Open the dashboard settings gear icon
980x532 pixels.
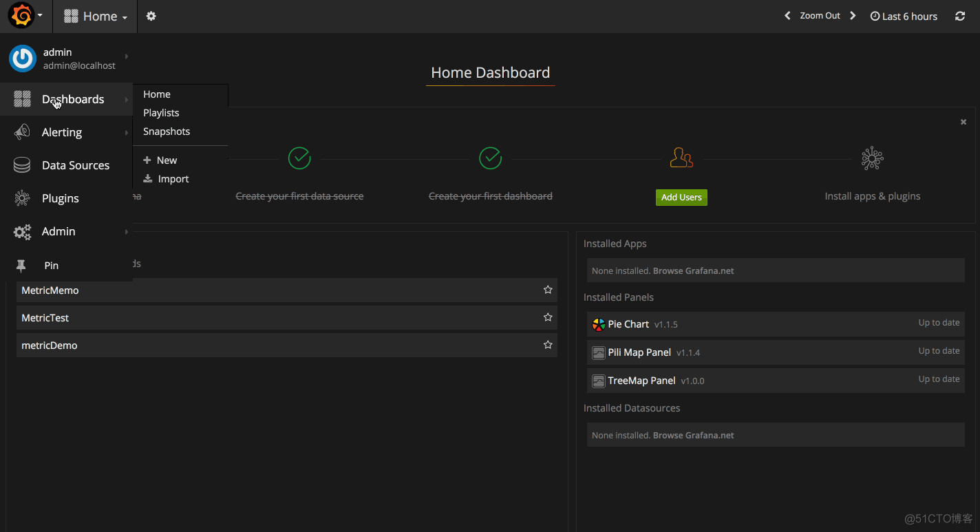point(151,16)
